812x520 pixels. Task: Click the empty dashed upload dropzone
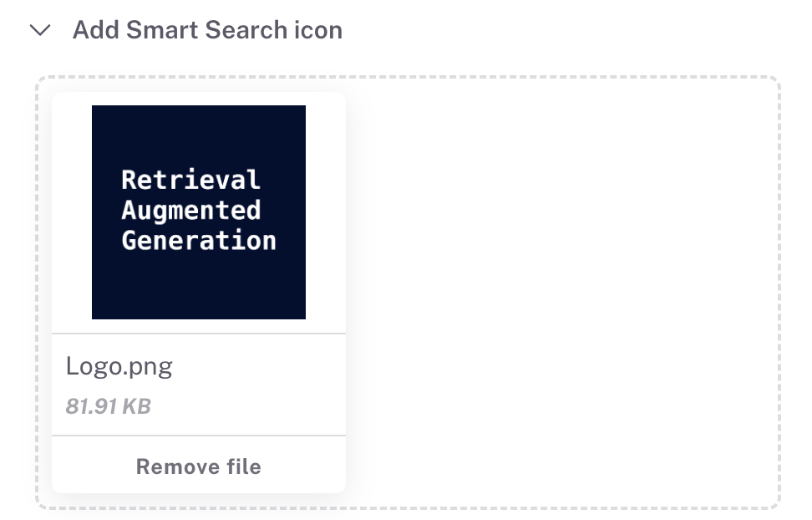(x=560, y=293)
